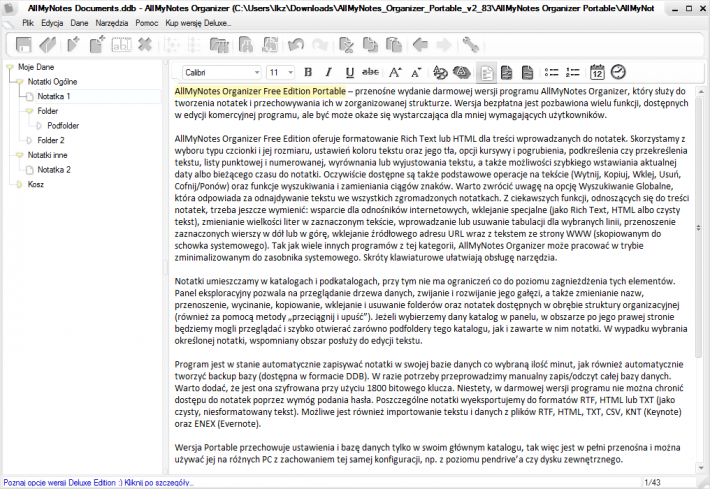This screenshot has height=489, width=710.
Task: Click the highlighted AllMyNotes Organizer Free Edition Portable text
Action: point(260,91)
